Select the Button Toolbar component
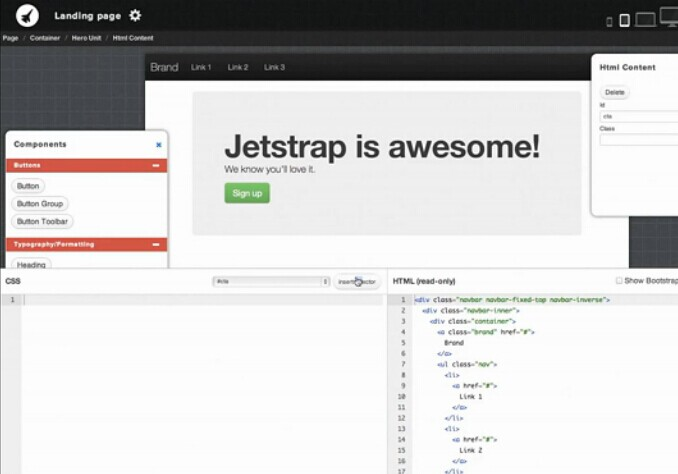Viewport: 678px width, 474px height. [42, 221]
